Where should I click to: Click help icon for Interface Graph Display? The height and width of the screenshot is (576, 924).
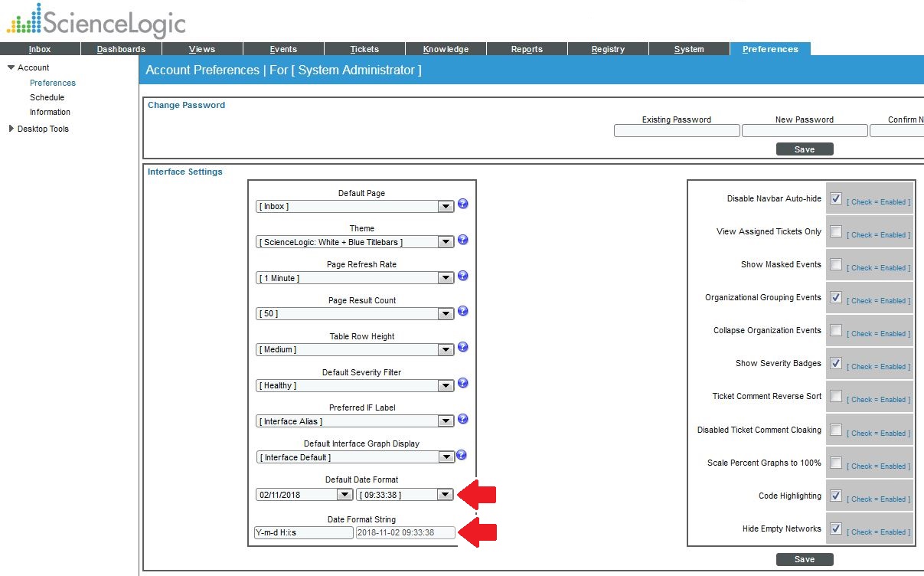[x=462, y=456]
